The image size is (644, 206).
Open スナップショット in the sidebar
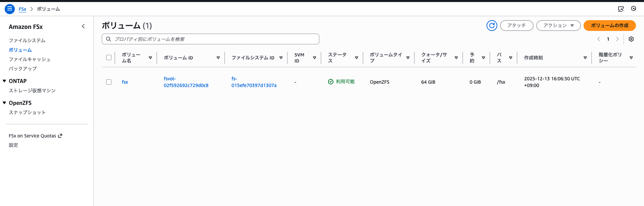(x=27, y=112)
